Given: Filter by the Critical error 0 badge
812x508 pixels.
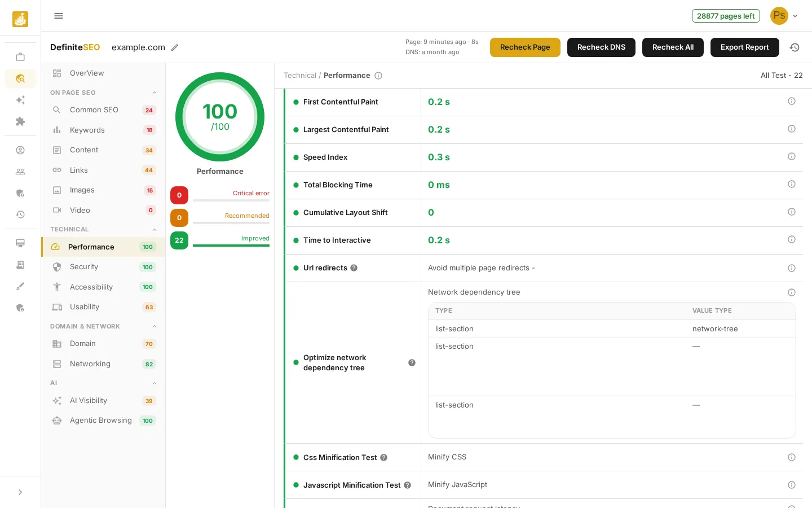Looking at the screenshot, I should point(179,195).
